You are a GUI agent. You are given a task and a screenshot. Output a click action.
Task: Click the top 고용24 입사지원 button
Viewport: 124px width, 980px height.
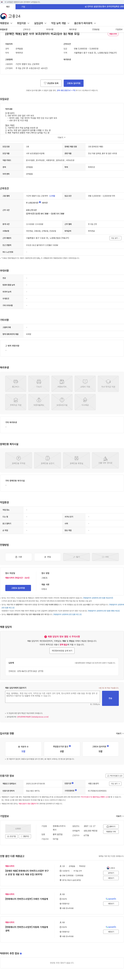point(73,83)
